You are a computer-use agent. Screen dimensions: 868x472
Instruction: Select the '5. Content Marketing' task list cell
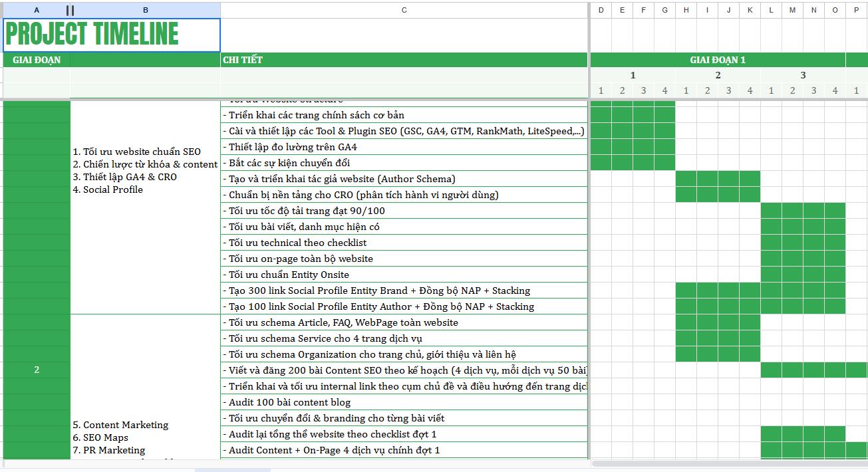pos(146,386)
